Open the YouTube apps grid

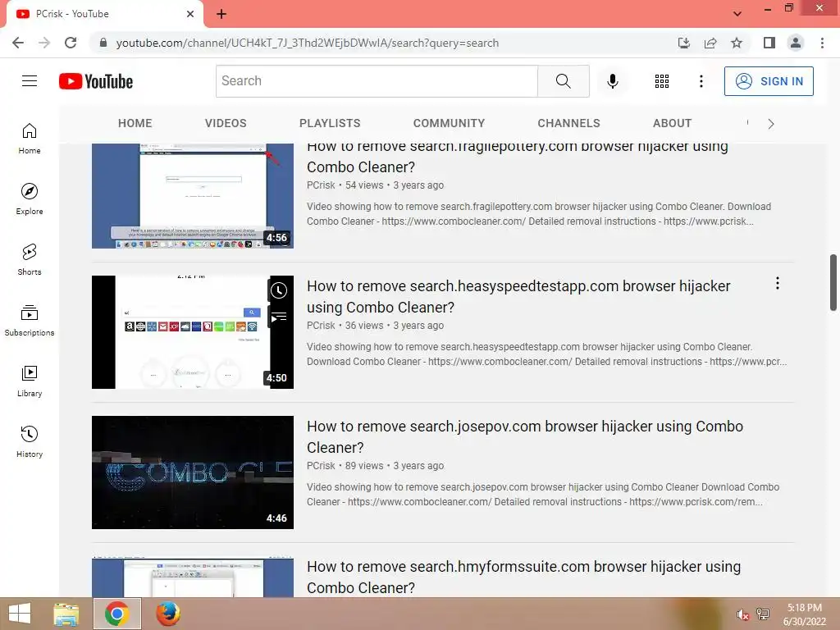coord(662,81)
